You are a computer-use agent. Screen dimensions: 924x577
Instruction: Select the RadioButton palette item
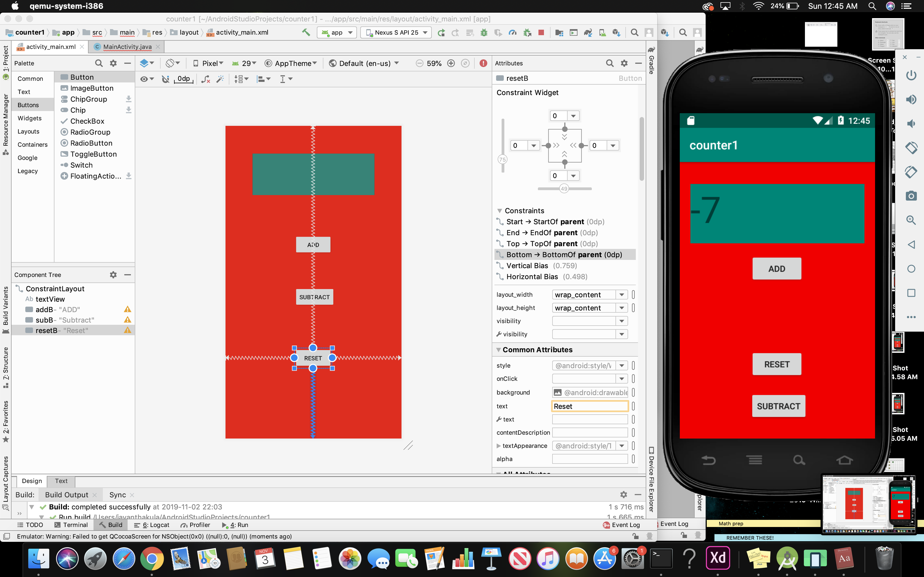click(x=91, y=143)
